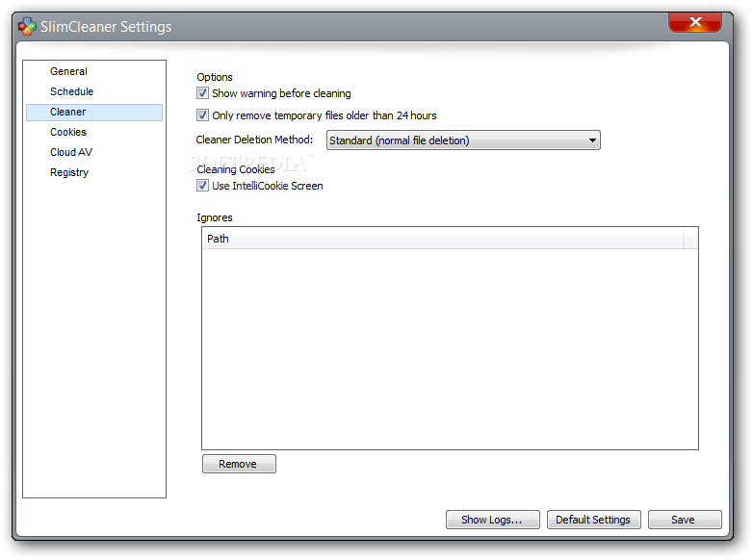
Task: Click the Path column header in Ignores list
Action: tap(443, 239)
